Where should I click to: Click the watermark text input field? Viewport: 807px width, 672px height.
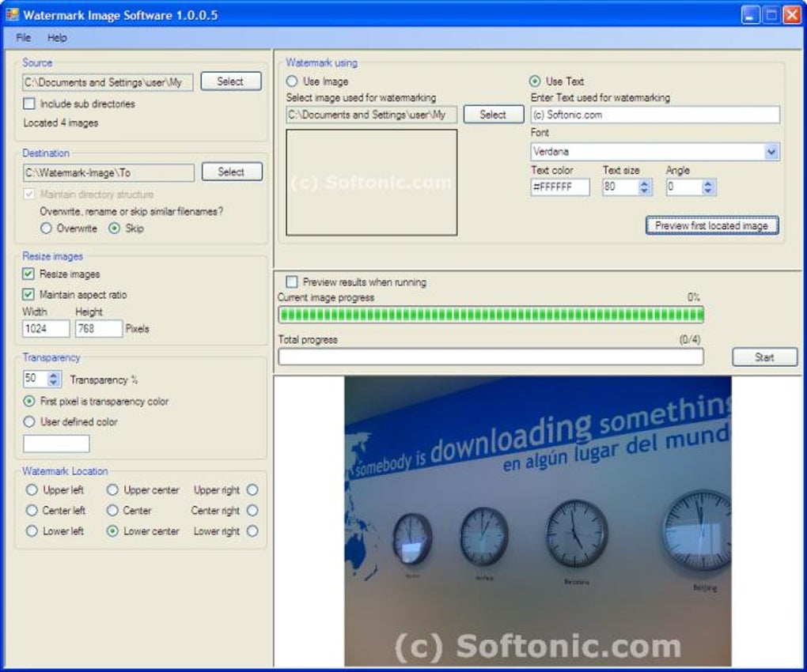click(x=655, y=115)
